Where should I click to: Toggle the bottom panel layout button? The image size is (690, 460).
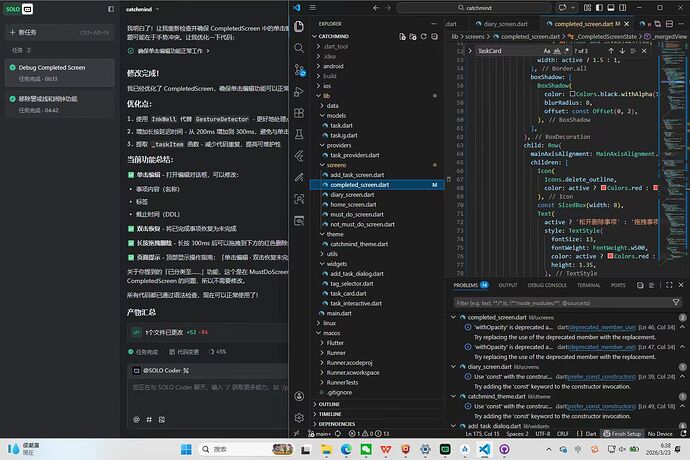pos(611,7)
